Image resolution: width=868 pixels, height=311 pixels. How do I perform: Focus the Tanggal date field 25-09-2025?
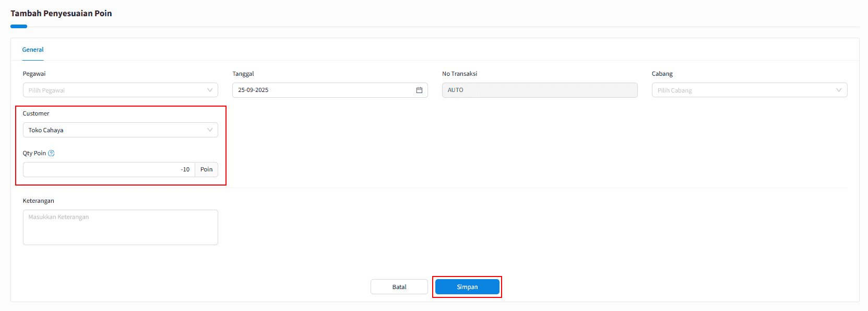pos(324,90)
